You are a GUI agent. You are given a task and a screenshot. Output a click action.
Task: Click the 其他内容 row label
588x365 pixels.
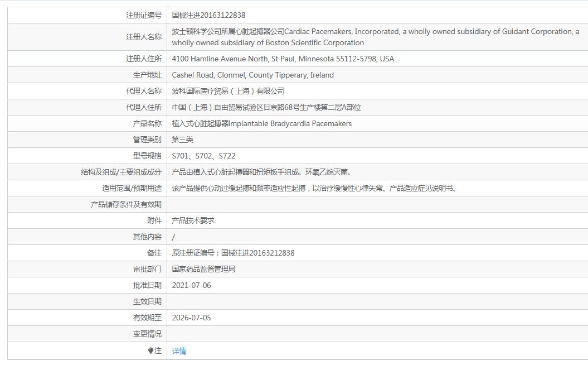click(147, 236)
